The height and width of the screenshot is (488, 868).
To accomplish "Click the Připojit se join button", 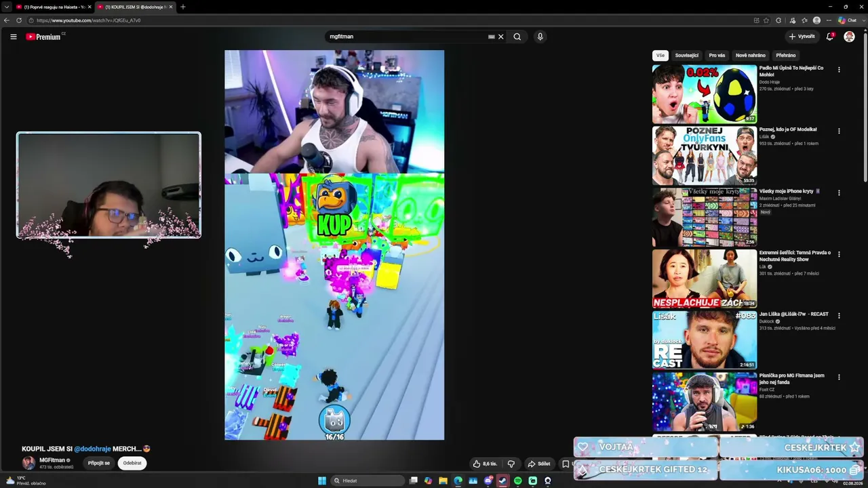I will pos(99,464).
